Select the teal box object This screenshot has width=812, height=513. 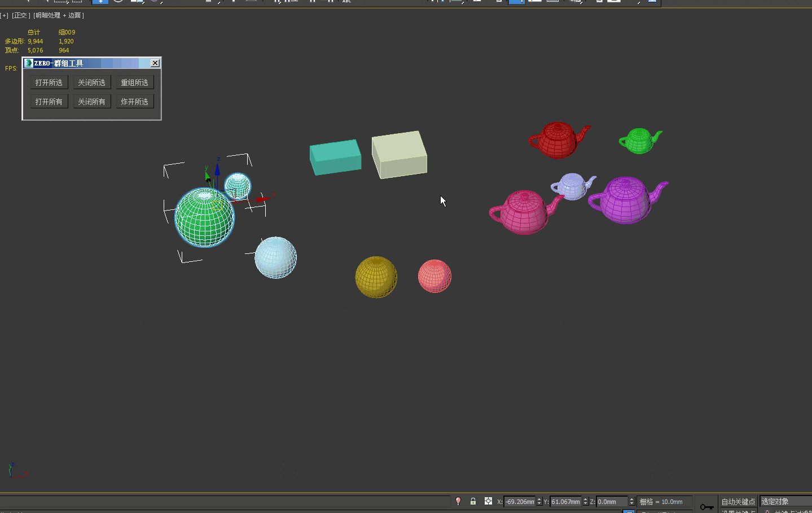coord(335,157)
